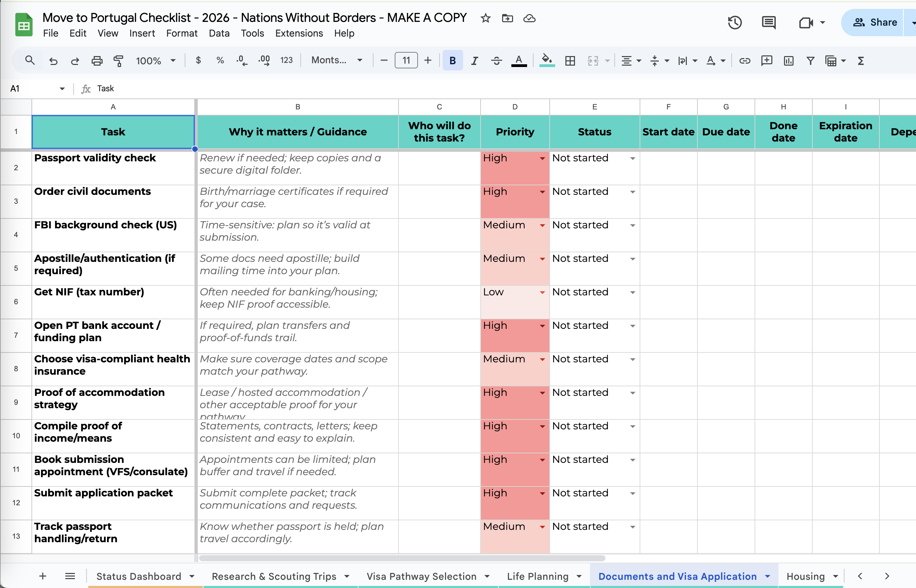Toggle bold formatting button
916x588 pixels.
click(x=452, y=60)
